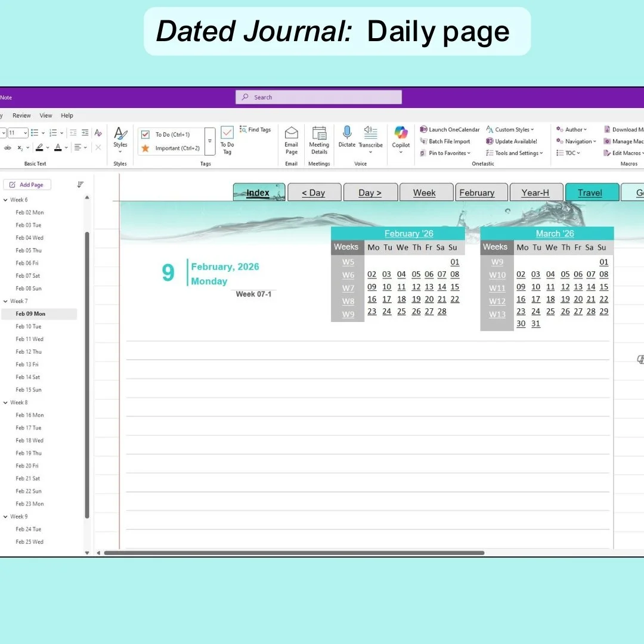Go to previous day via < Day
Viewport: 644px width, 644px height.
coord(314,192)
